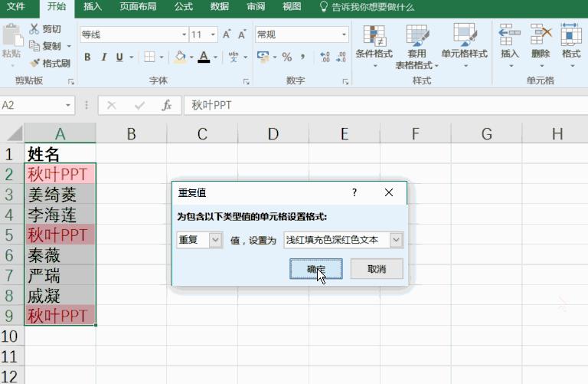Open Conditional Formatting (条件格式)
Image resolution: width=588 pixels, height=384 pixels.
click(374, 45)
